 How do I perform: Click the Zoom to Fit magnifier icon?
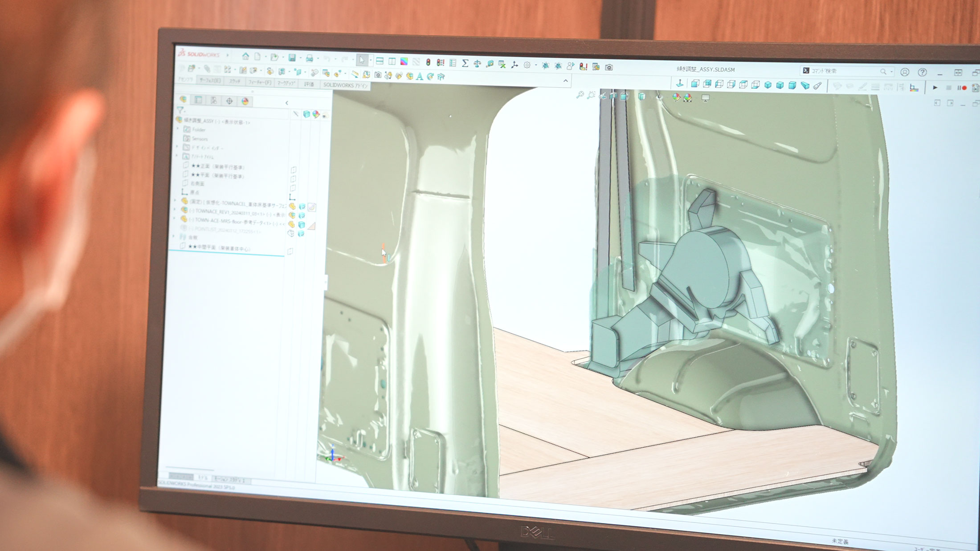pos(580,94)
